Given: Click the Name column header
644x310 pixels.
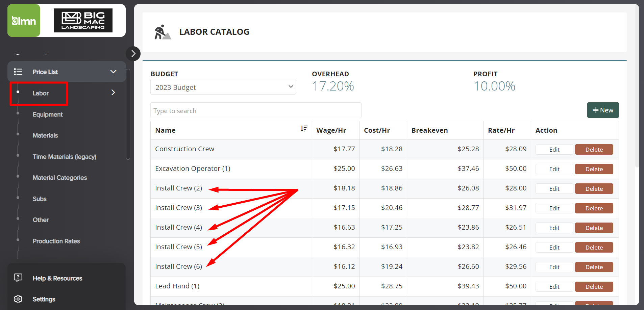Looking at the screenshot, I should tap(165, 130).
